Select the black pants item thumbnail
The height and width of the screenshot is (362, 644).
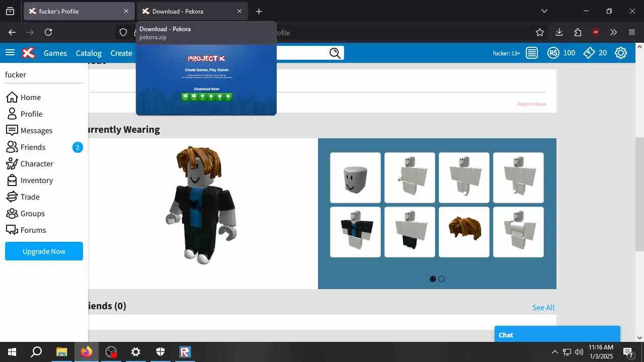(x=410, y=232)
